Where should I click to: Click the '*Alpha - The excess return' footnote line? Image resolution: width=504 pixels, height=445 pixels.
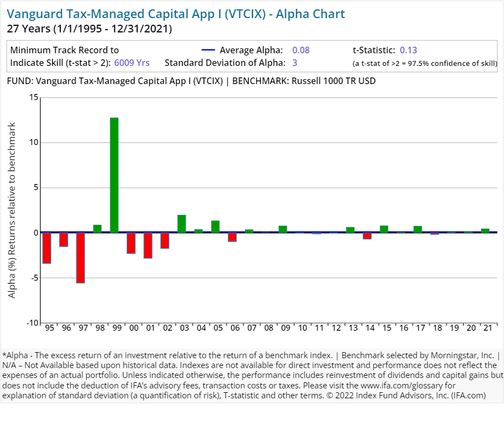point(251,355)
